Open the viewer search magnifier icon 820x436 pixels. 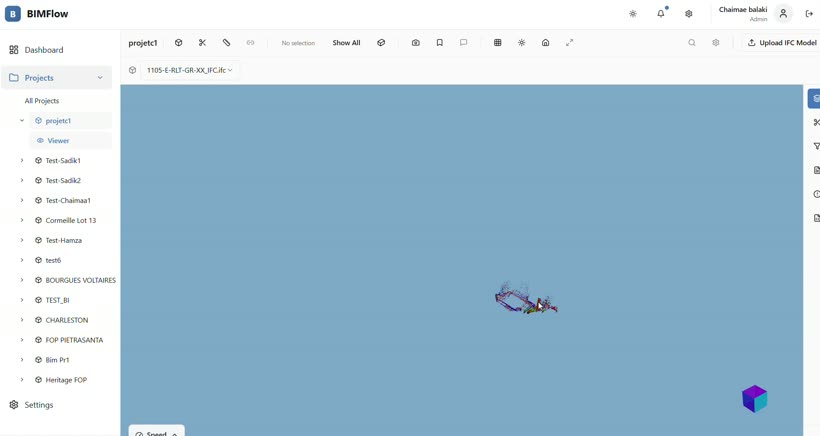(x=692, y=43)
